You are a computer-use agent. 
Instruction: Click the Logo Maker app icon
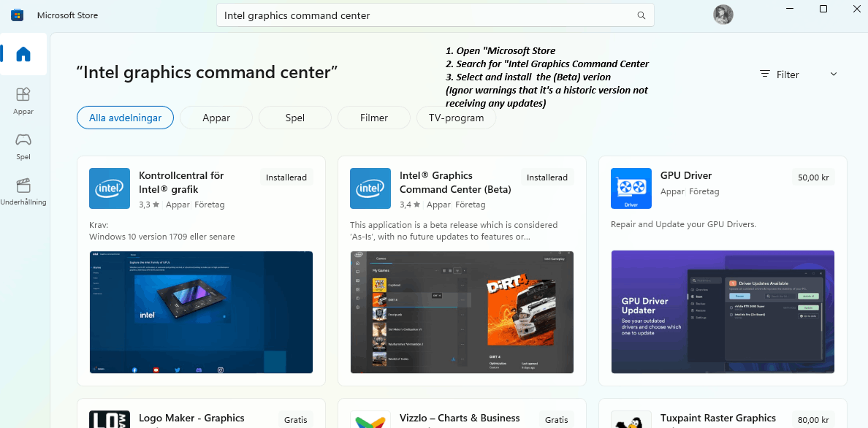pyautogui.click(x=110, y=419)
